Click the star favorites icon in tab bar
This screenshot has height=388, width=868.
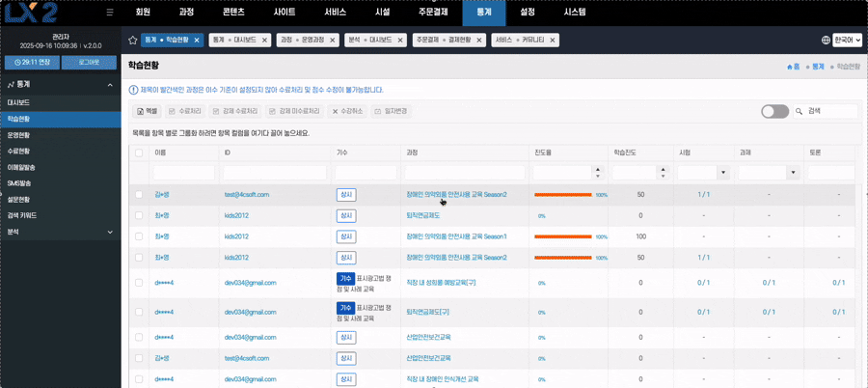click(132, 41)
